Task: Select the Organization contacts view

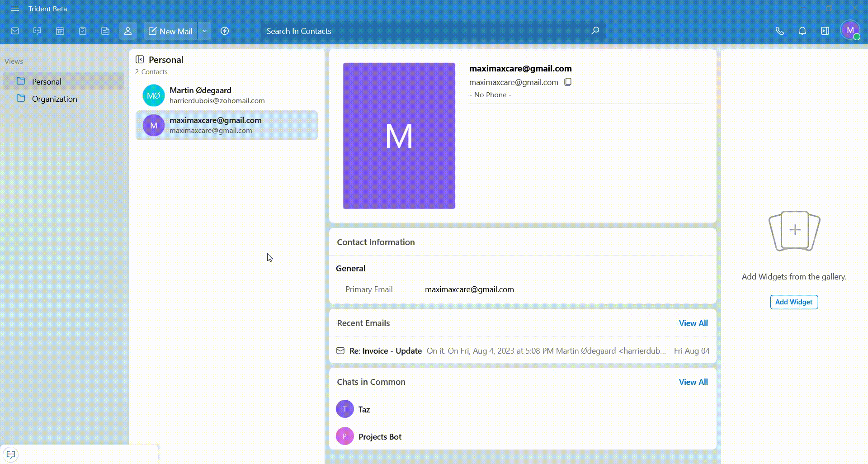Action: 54,99
